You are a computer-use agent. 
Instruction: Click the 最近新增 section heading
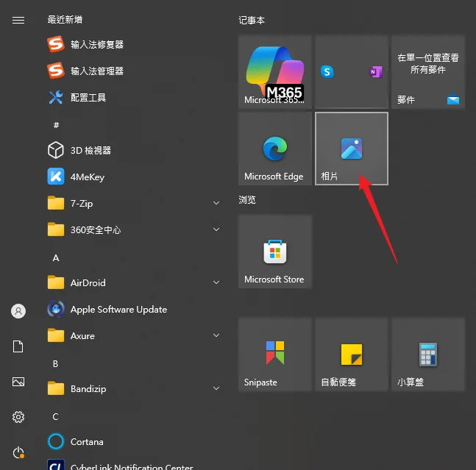click(65, 20)
